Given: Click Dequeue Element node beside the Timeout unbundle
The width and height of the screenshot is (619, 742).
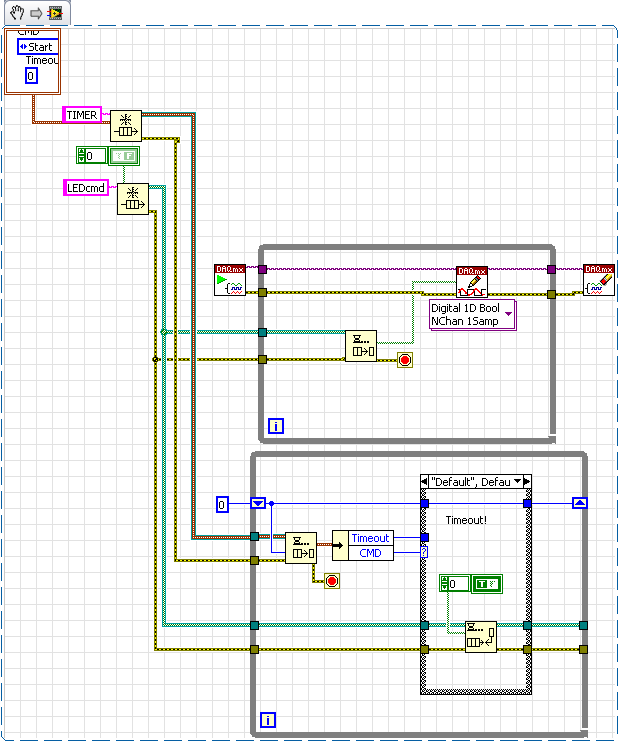Looking at the screenshot, I should 301,548.
